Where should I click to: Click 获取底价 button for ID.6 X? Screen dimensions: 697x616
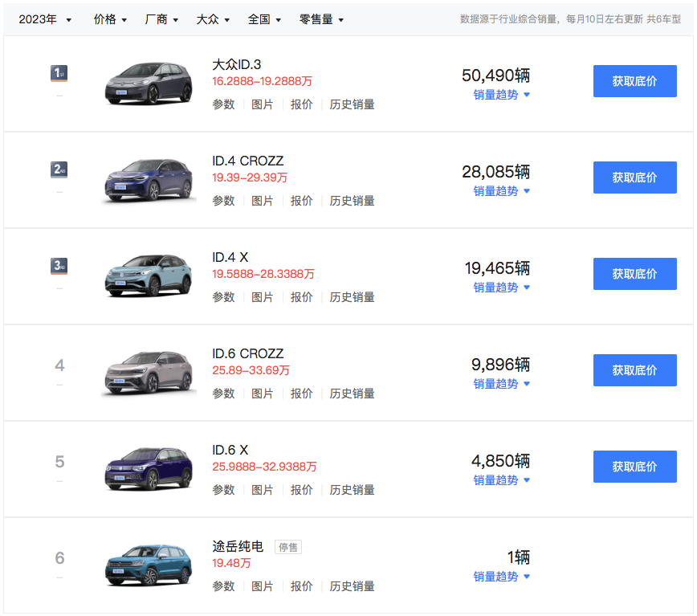tap(634, 467)
